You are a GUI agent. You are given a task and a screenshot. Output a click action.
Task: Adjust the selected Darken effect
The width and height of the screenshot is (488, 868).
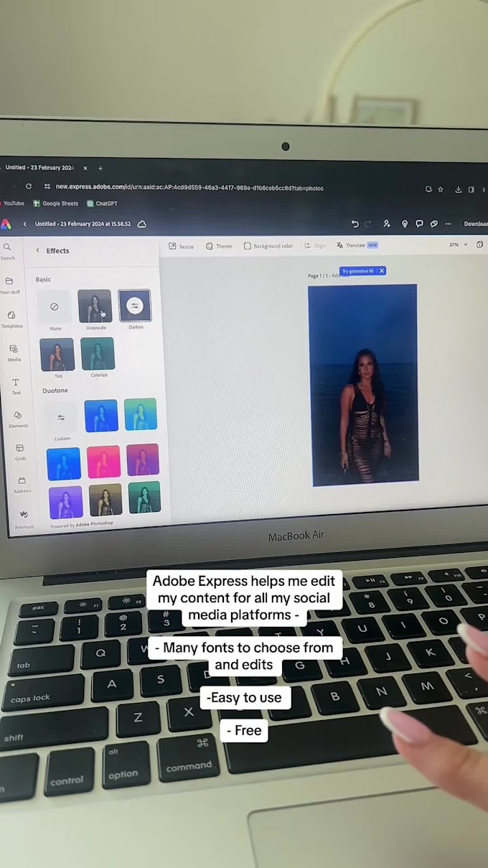(x=134, y=306)
